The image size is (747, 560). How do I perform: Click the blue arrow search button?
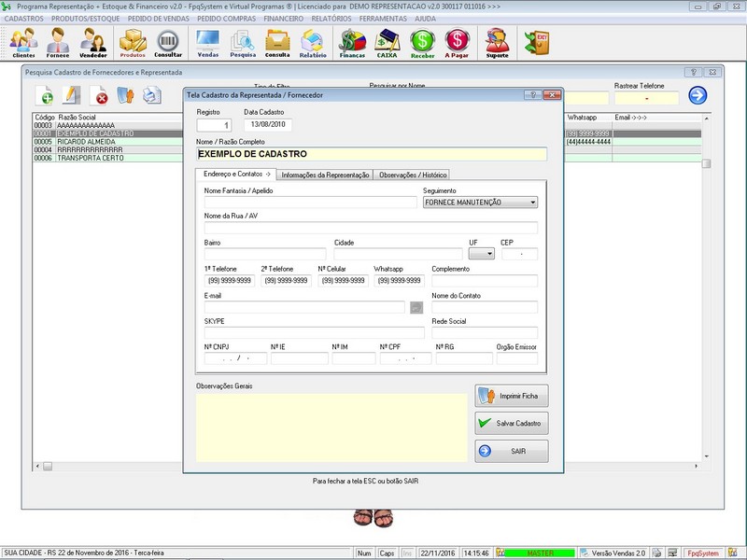(x=698, y=95)
